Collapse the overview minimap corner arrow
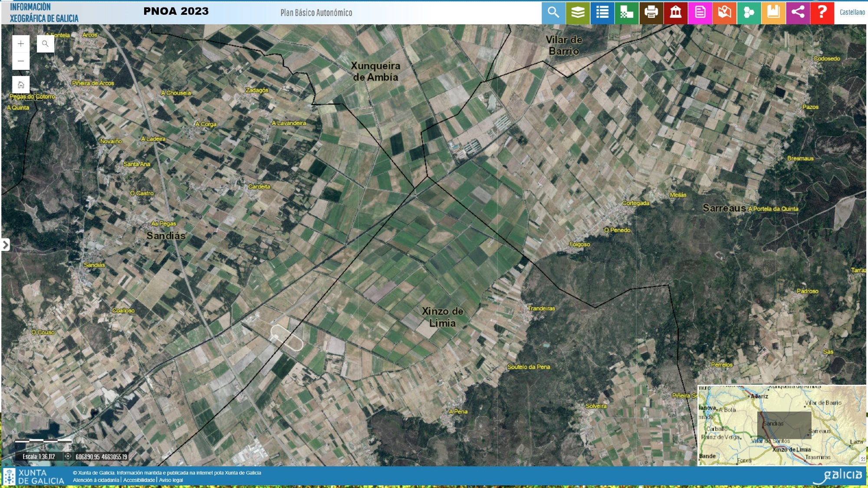This screenshot has width=868, height=488. tap(862, 459)
